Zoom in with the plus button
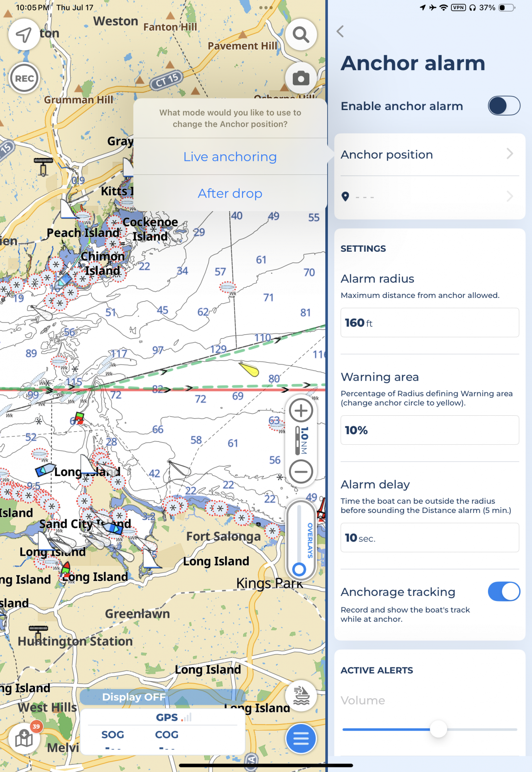The height and width of the screenshot is (772, 532). [301, 410]
